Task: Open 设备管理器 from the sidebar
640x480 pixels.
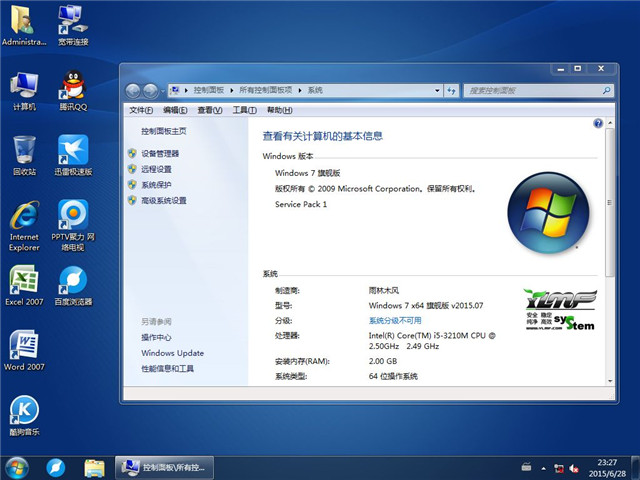Action: pyautogui.click(x=160, y=153)
